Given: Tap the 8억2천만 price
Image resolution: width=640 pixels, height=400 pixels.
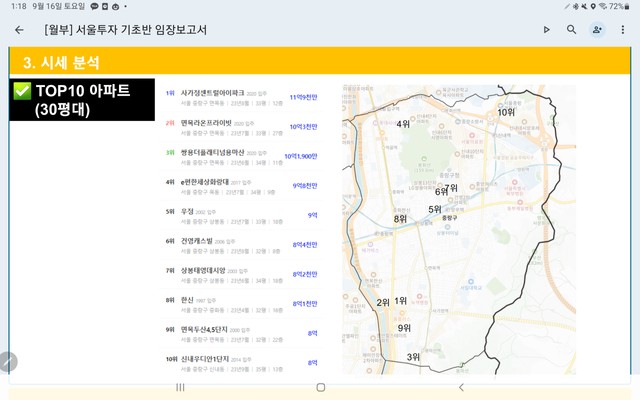Looking at the screenshot, I should click(x=305, y=274).
